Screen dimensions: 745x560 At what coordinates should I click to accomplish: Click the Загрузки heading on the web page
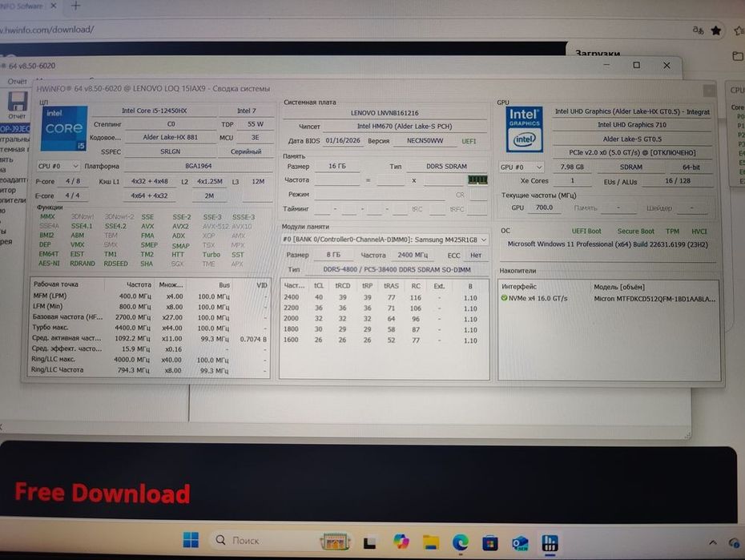pyautogui.click(x=598, y=53)
